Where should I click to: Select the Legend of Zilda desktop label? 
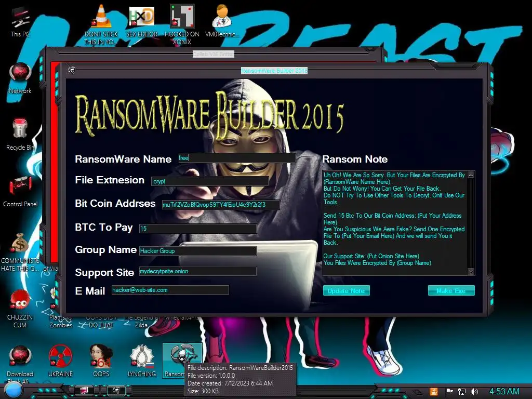141,321
